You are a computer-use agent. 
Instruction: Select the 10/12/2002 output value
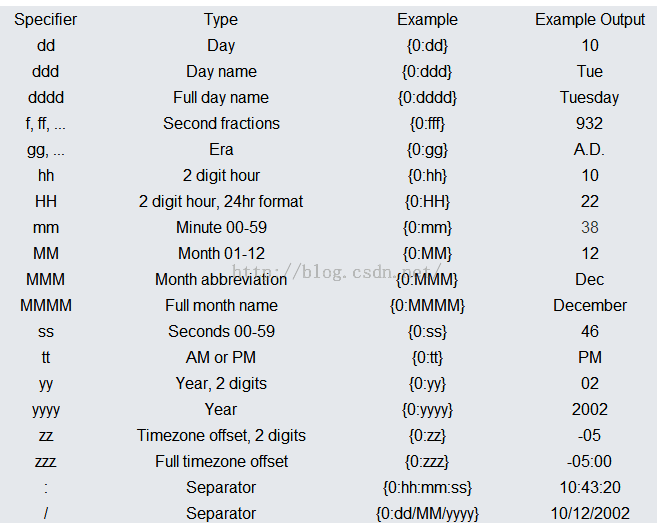tap(590, 513)
